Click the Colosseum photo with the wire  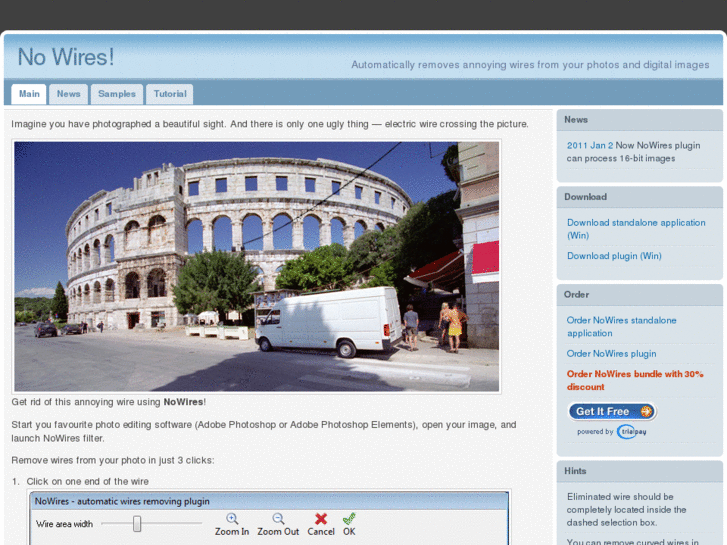(256, 267)
